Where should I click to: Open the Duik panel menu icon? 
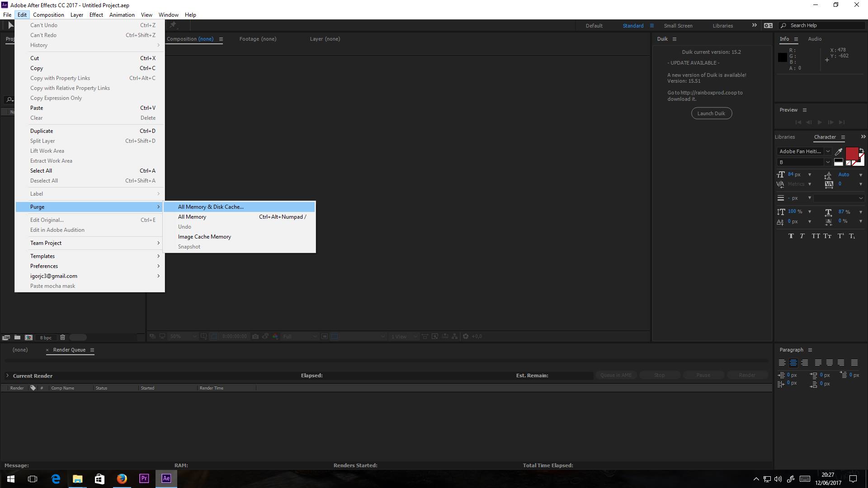pos(675,39)
